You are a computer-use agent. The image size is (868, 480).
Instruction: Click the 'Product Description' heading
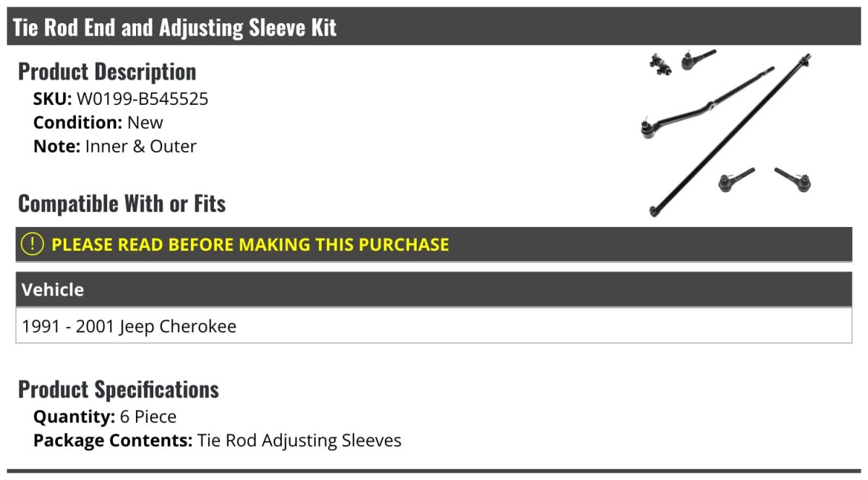point(107,72)
